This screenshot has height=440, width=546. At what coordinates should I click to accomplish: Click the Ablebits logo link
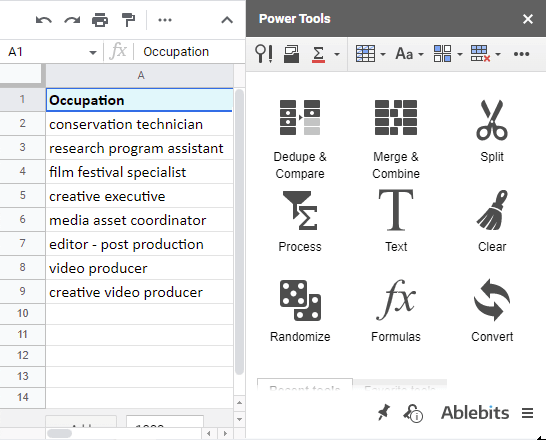tap(475, 413)
